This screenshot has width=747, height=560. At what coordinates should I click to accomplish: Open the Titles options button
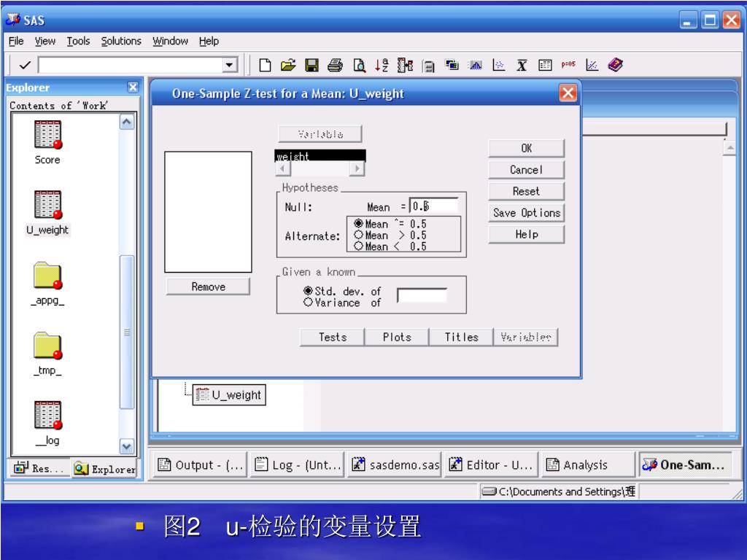pos(461,337)
